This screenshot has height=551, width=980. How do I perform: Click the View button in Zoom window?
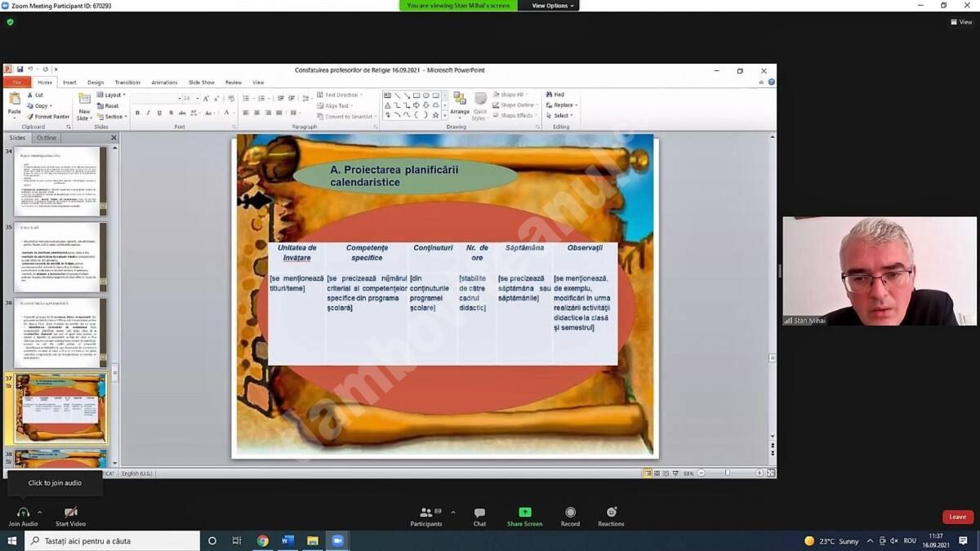tap(962, 22)
